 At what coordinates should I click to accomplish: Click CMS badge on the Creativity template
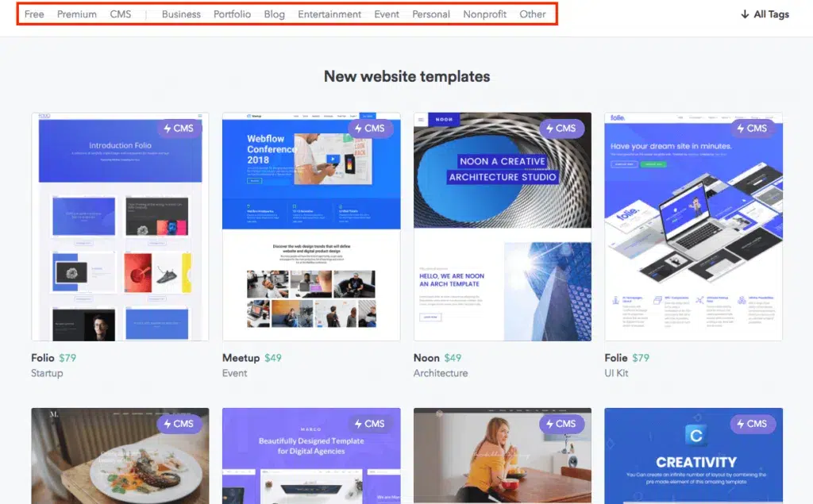click(752, 424)
